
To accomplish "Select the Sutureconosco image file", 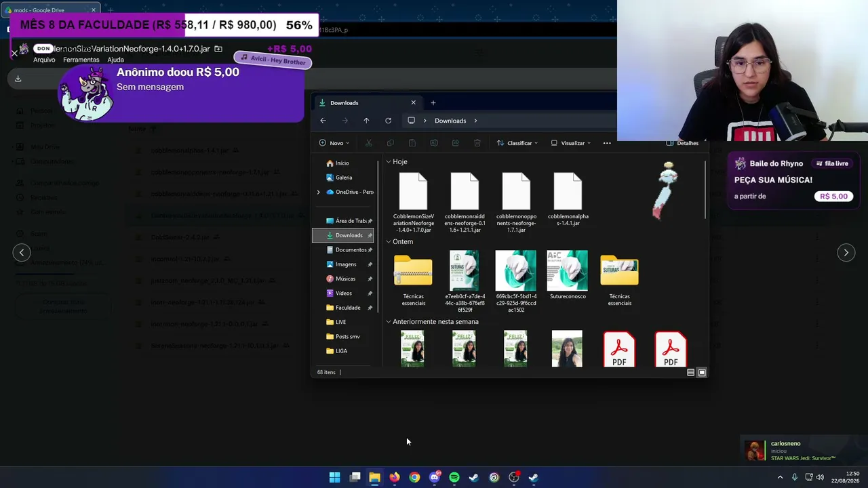I will coord(568,275).
